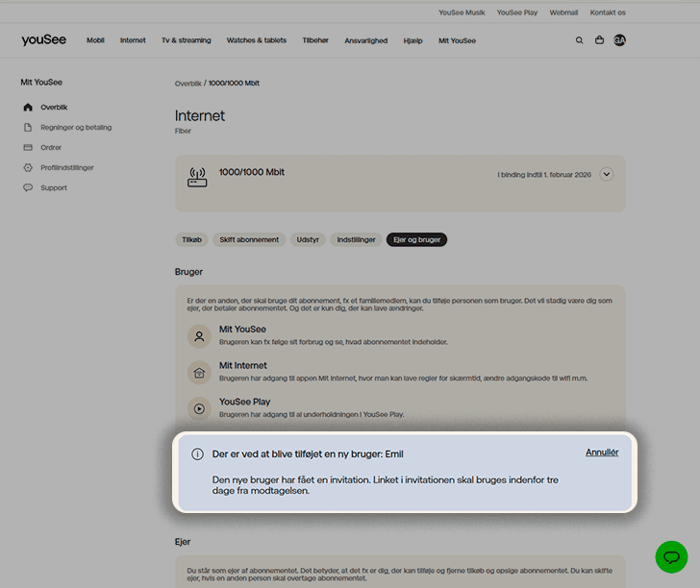Click the Mit YouSee person icon
This screenshot has width=700, height=588.
[199, 336]
